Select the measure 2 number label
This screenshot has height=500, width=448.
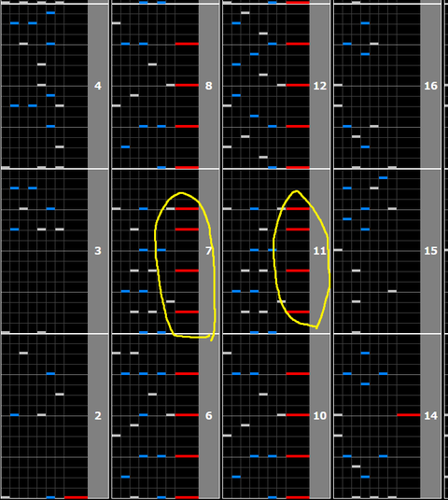click(98, 416)
